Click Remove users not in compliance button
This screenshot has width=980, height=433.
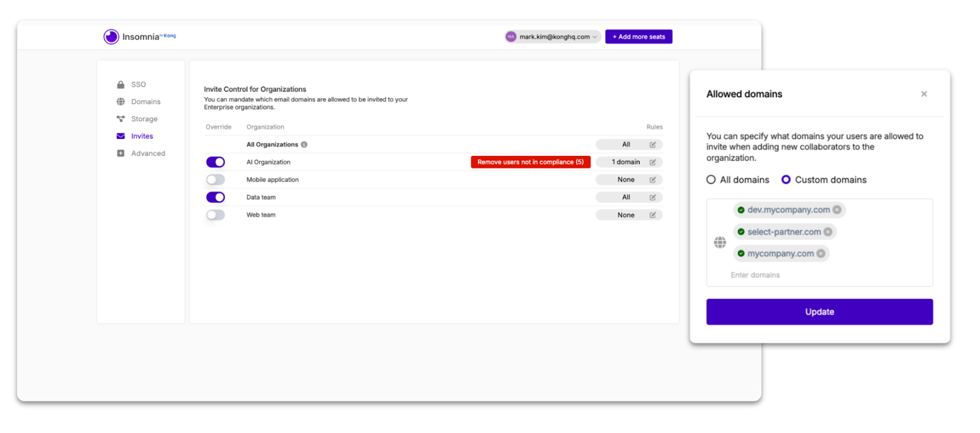(x=530, y=162)
